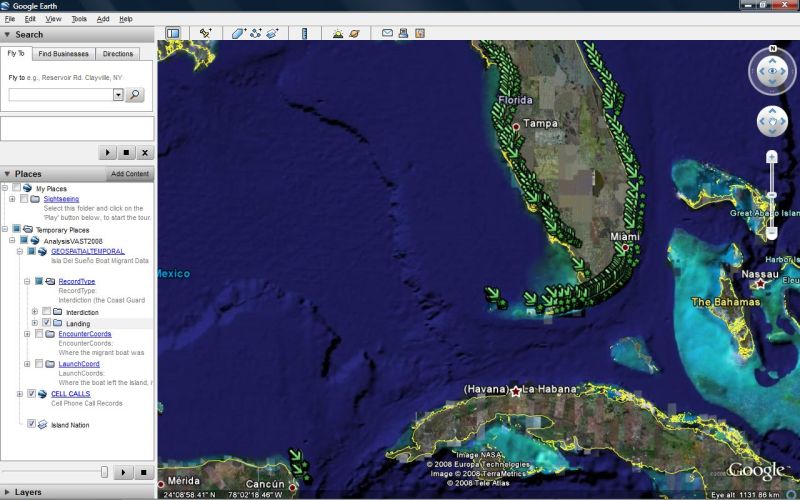Image resolution: width=800 pixels, height=500 pixels.
Task: Click the print icon in the toolbar
Action: point(403,33)
